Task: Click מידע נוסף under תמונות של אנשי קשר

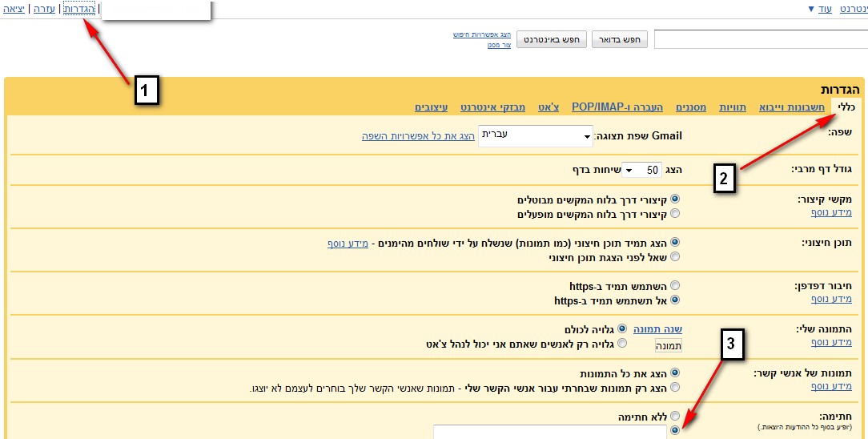Action: tap(831, 386)
